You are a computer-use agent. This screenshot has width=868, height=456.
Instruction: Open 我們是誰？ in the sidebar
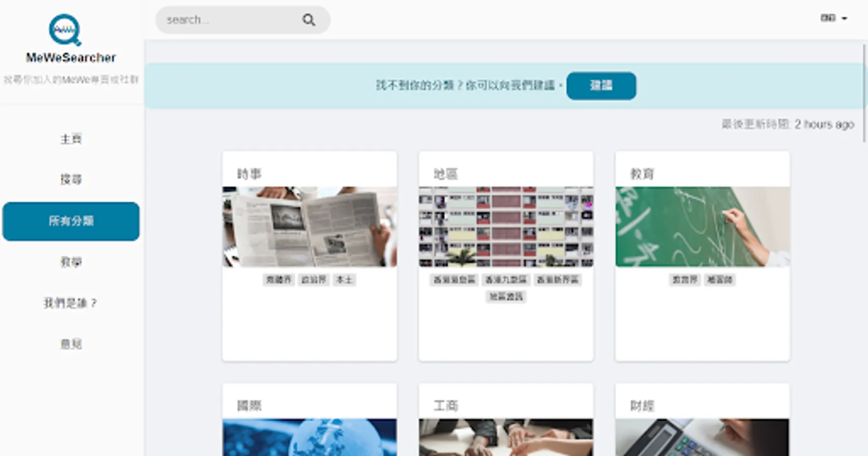(x=71, y=303)
